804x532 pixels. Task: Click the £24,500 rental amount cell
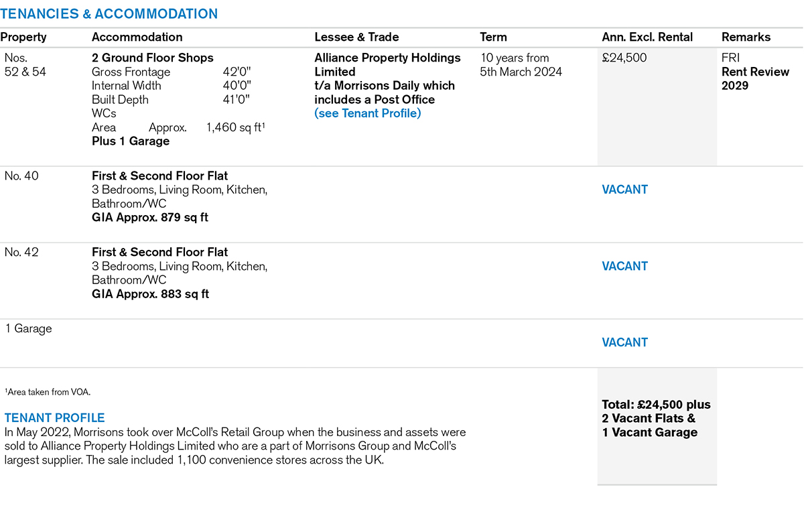pos(624,58)
